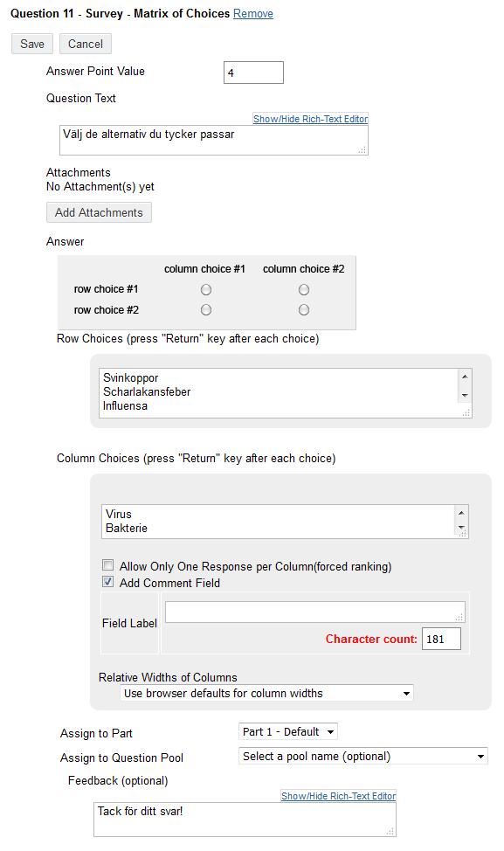Click down arrow of Row Choices scrollbar
This screenshot has height=851, width=504.
click(465, 396)
